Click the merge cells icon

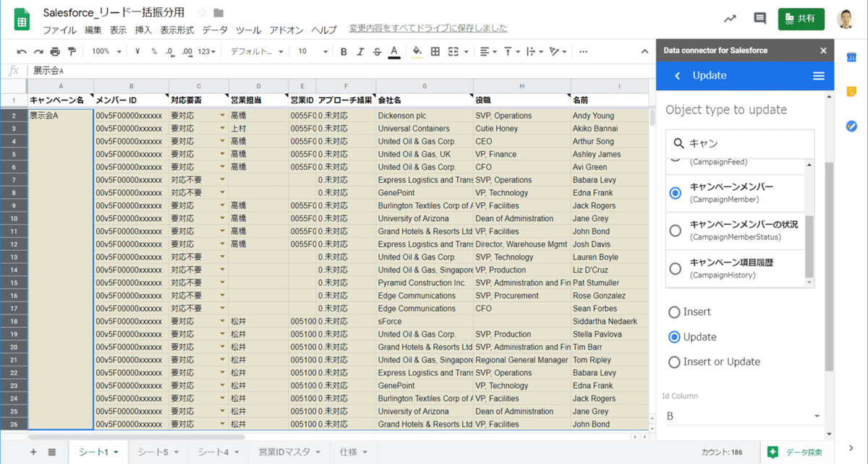(x=454, y=52)
